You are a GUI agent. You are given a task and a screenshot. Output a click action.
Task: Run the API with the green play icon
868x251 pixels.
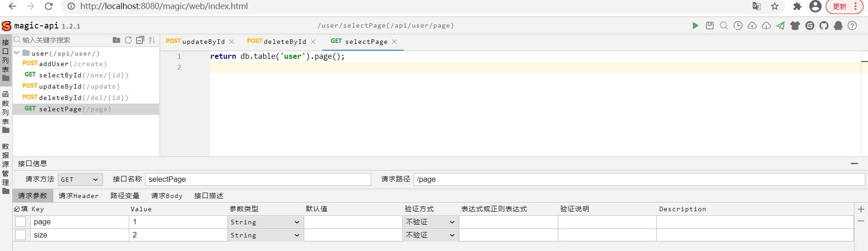click(695, 26)
